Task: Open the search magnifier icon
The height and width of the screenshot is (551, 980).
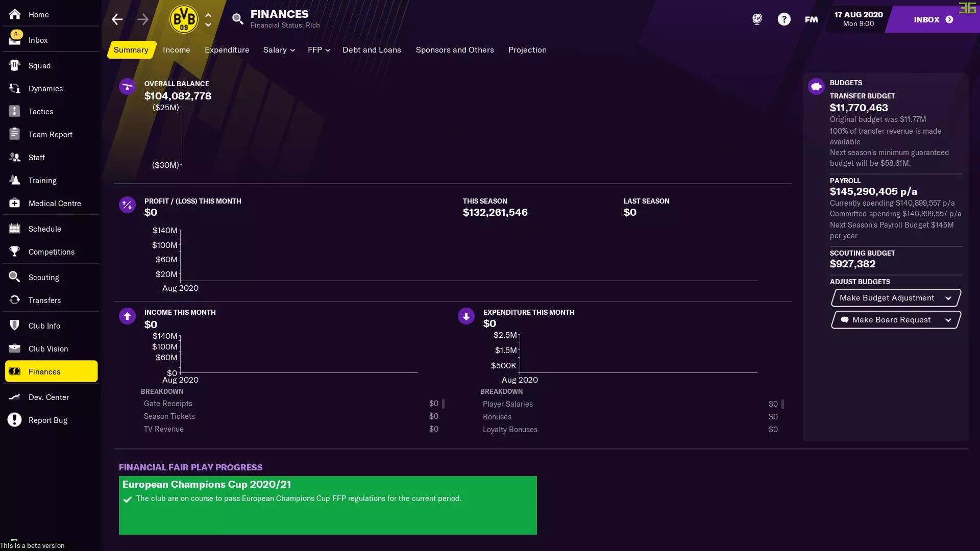Action: 237,19
